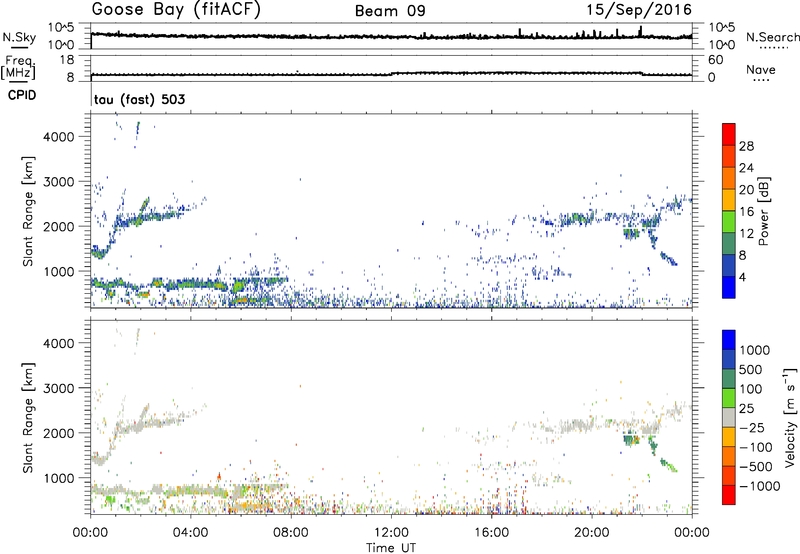Click the blue bottom segment of the power color bar
The width and height of the screenshot is (800, 554).
point(729,287)
